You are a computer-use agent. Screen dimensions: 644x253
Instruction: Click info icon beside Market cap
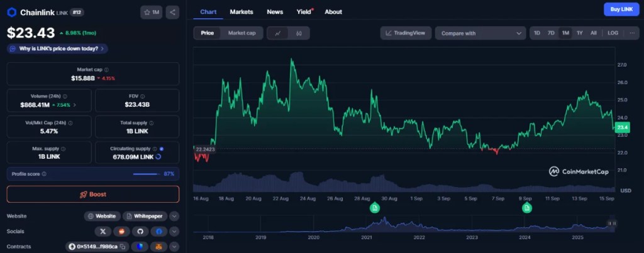107,70
